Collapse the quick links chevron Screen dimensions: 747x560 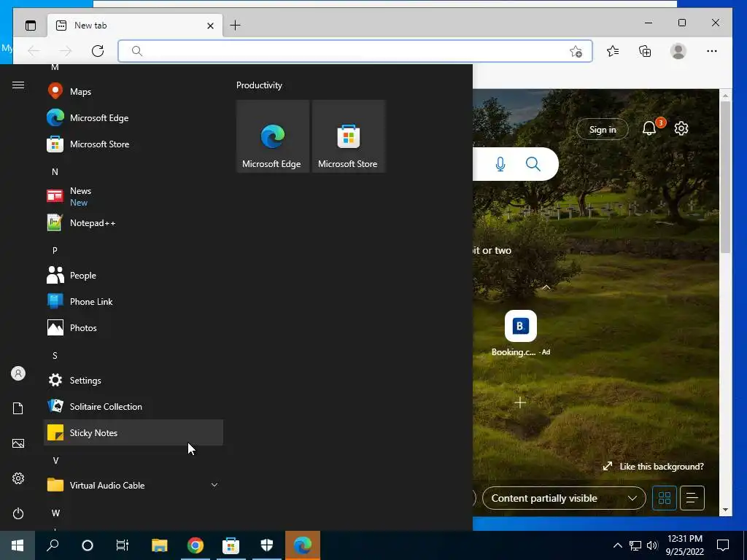point(546,287)
